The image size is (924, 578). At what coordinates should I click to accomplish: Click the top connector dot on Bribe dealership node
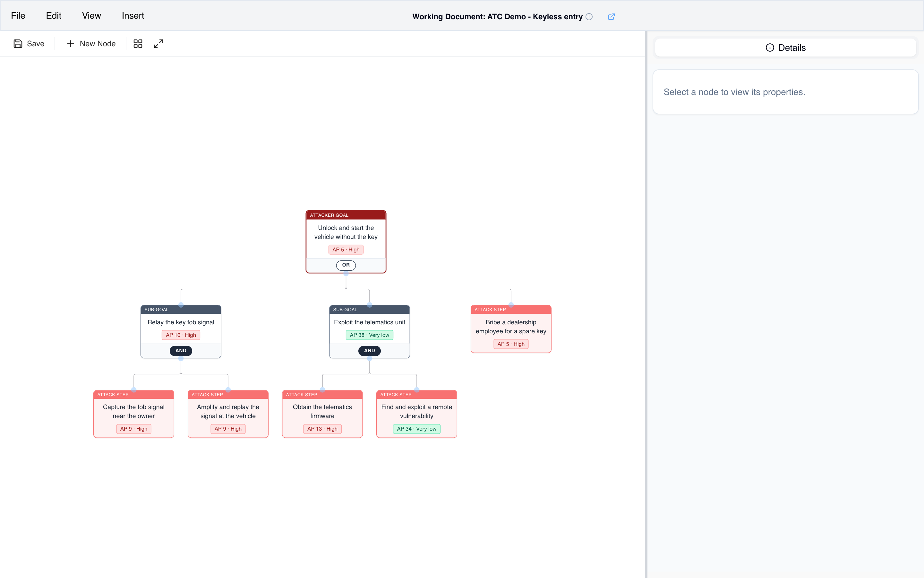(511, 305)
